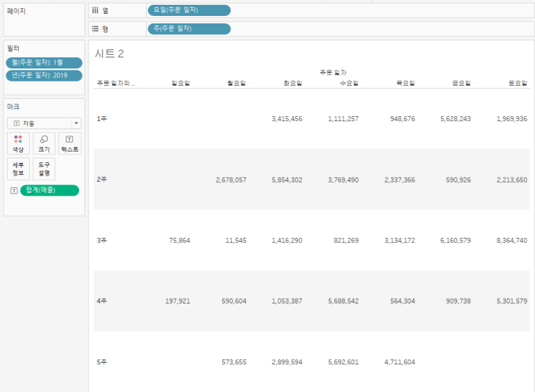Click the 수요일 column header
Viewport: 535px width, 392px height.
pyautogui.click(x=349, y=83)
